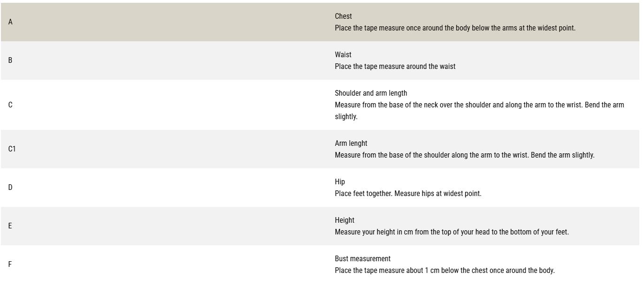Click the Waist heading text
Viewport: 644px width, 287px height.
[x=343, y=55]
